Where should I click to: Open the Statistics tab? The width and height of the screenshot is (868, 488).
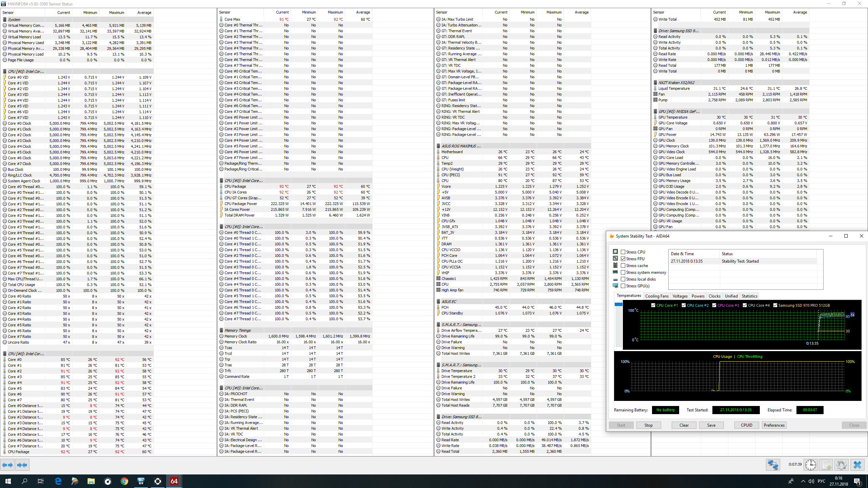point(749,296)
